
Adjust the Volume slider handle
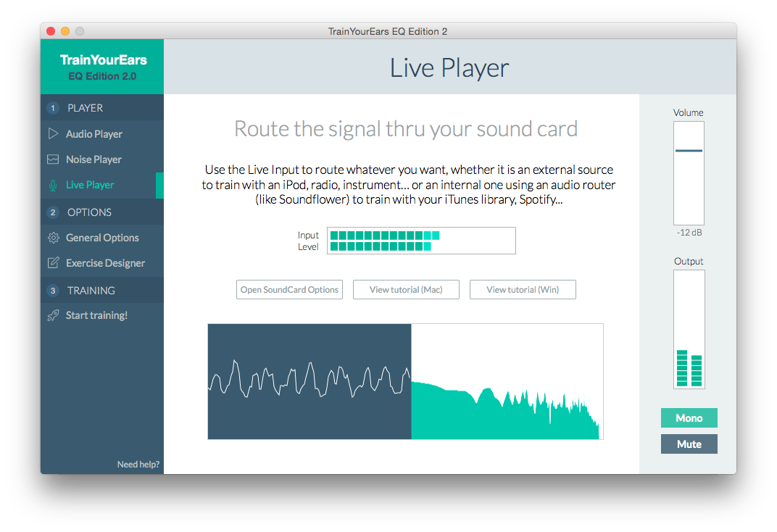coord(689,152)
